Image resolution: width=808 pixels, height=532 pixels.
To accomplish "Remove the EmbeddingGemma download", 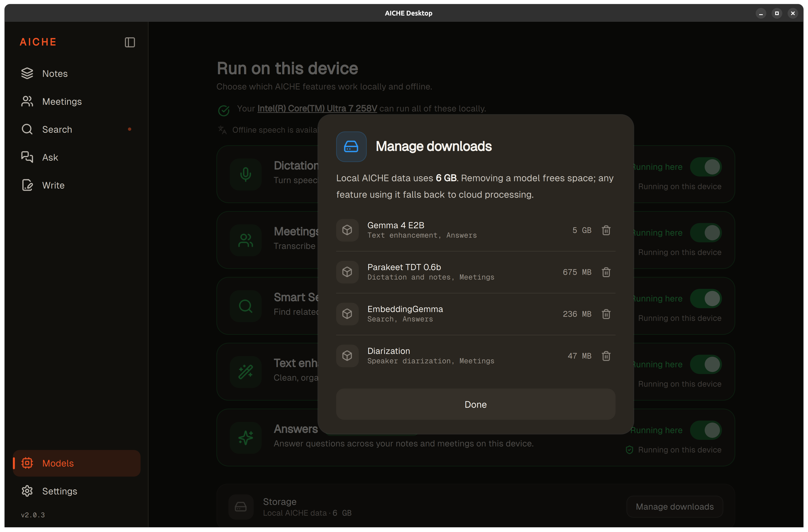I will (606, 314).
